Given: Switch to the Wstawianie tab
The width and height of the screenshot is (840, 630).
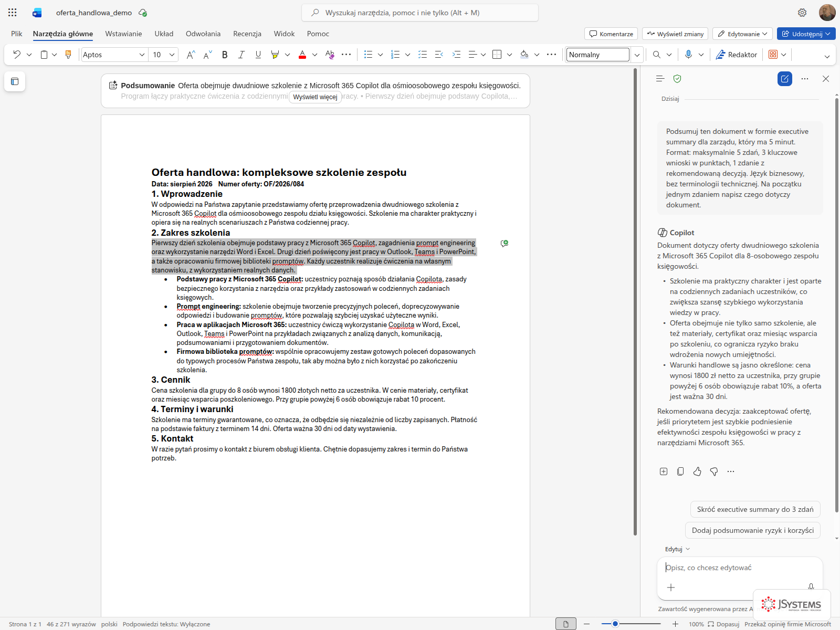Looking at the screenshot, I should [x=123, y=34].
